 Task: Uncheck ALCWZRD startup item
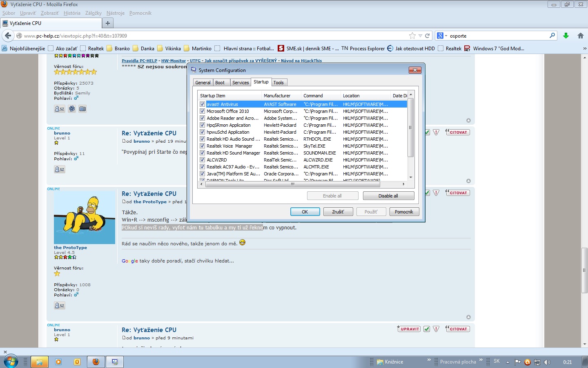click(202, 160)
